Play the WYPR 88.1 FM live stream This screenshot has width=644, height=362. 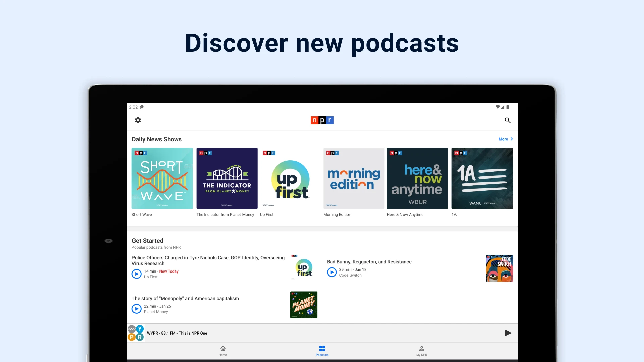tap(508, 333)
